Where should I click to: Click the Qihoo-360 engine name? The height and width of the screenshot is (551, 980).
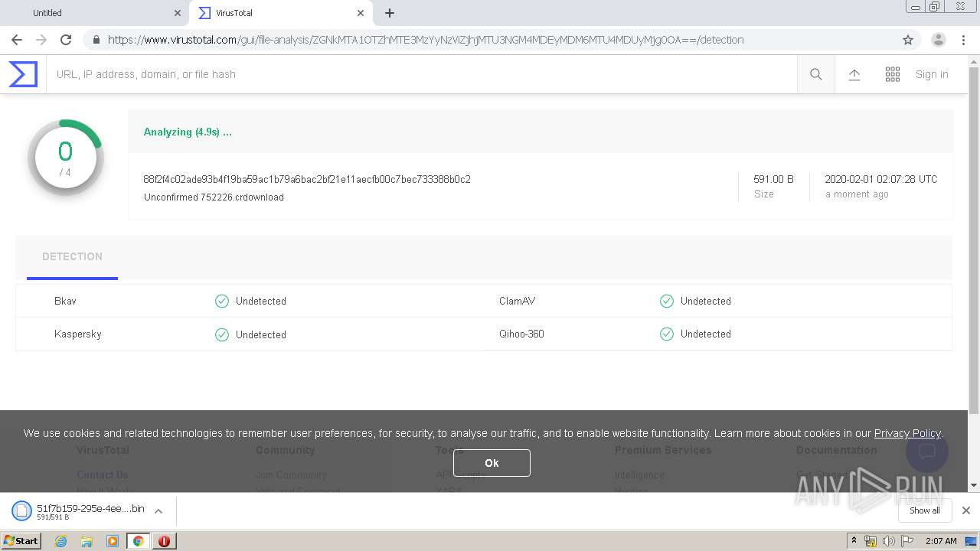click(x=521, y=334)
